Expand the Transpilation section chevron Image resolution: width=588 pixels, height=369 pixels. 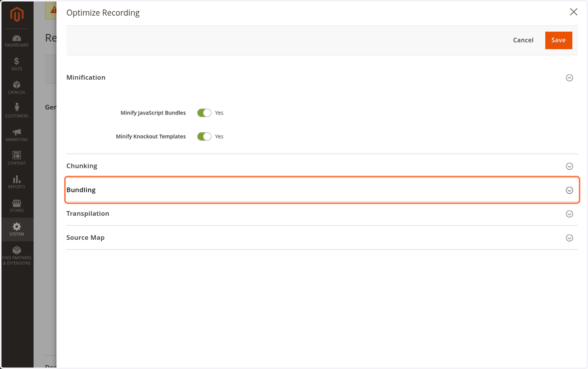pyautogui.click(x=569, y=214)
